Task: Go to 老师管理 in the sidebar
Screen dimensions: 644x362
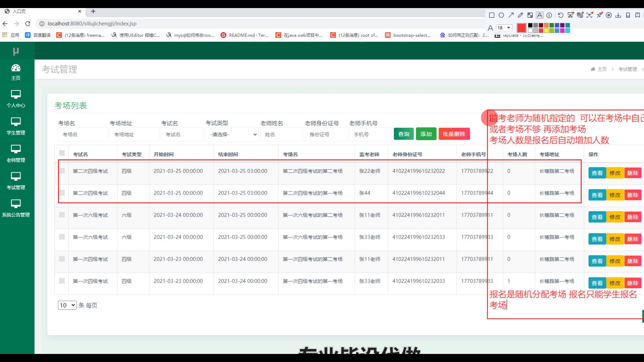Action: [16, 154]
